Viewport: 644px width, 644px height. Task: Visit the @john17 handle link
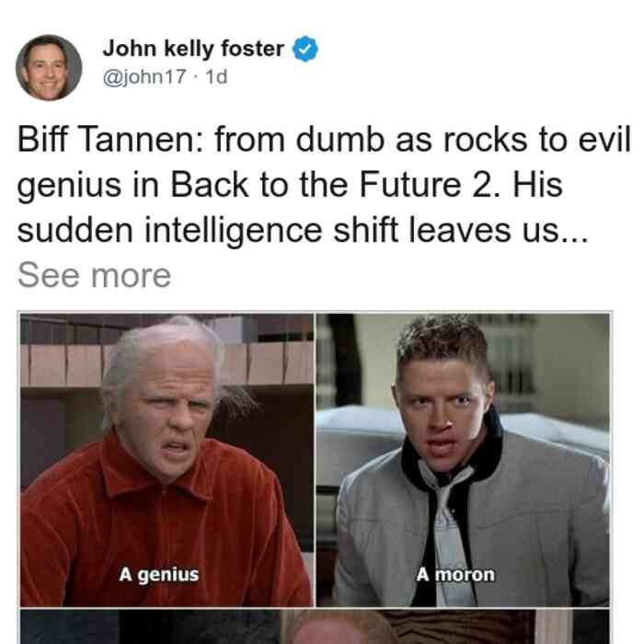pyautogui.click(x=144, y=76)
